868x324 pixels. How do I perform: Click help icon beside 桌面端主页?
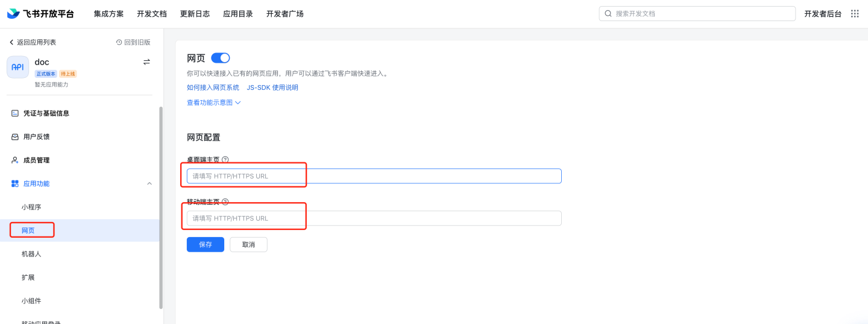click(225, 160)
